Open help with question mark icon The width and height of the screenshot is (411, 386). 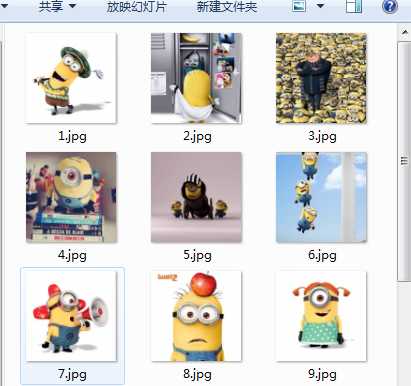(x=389, y=6)
